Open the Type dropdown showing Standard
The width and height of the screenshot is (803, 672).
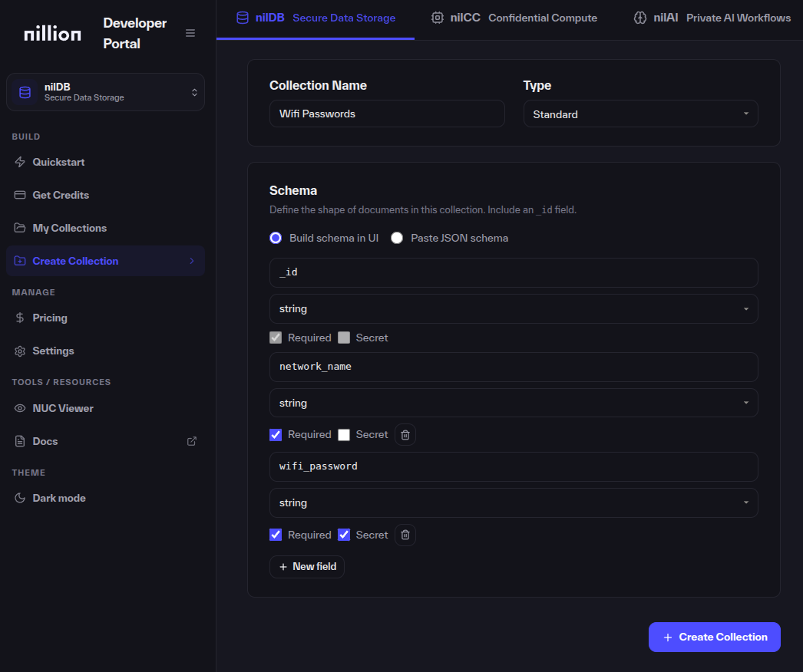coord(641,114)
